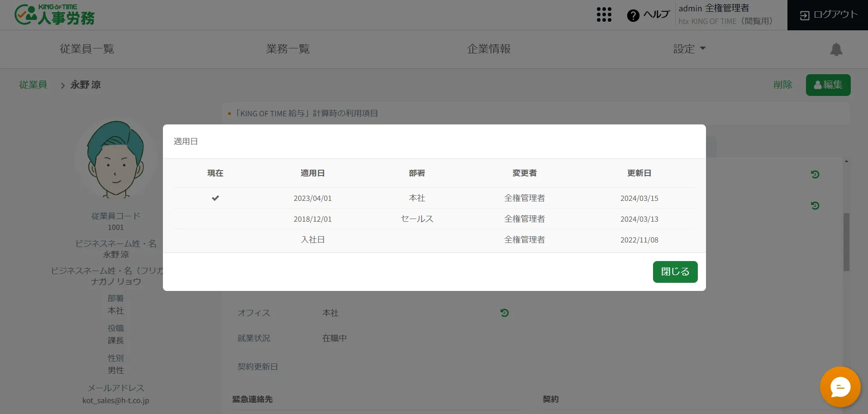Image resolution: width=868 pixels, height=414 pixels.
Task: Click the ログアウト logout button
Action: 828,15
